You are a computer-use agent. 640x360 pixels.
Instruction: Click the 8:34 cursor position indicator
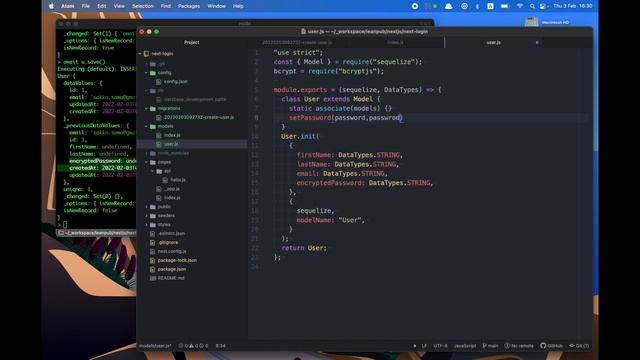click(220, 346)
